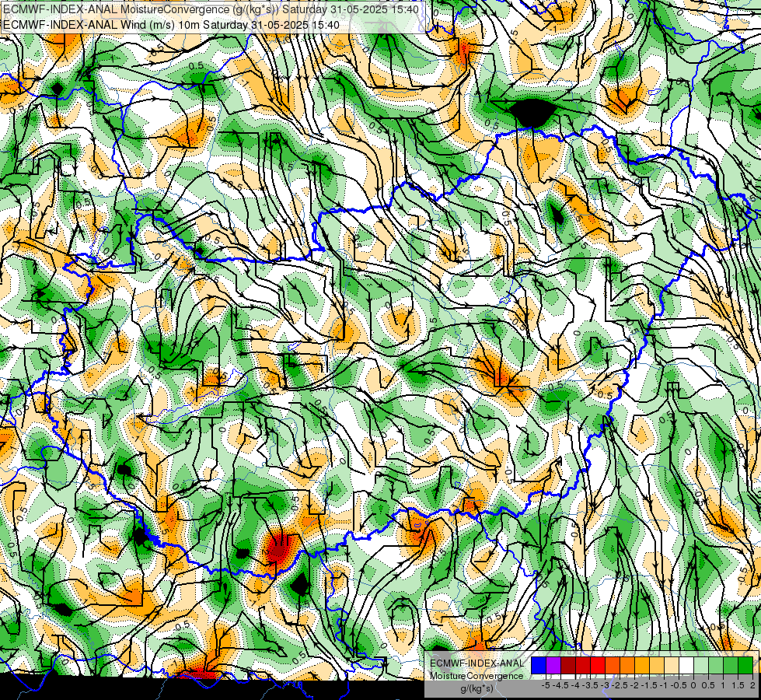
Task: Click the '-4.5' legend tick value
Action: click(560, 685)
